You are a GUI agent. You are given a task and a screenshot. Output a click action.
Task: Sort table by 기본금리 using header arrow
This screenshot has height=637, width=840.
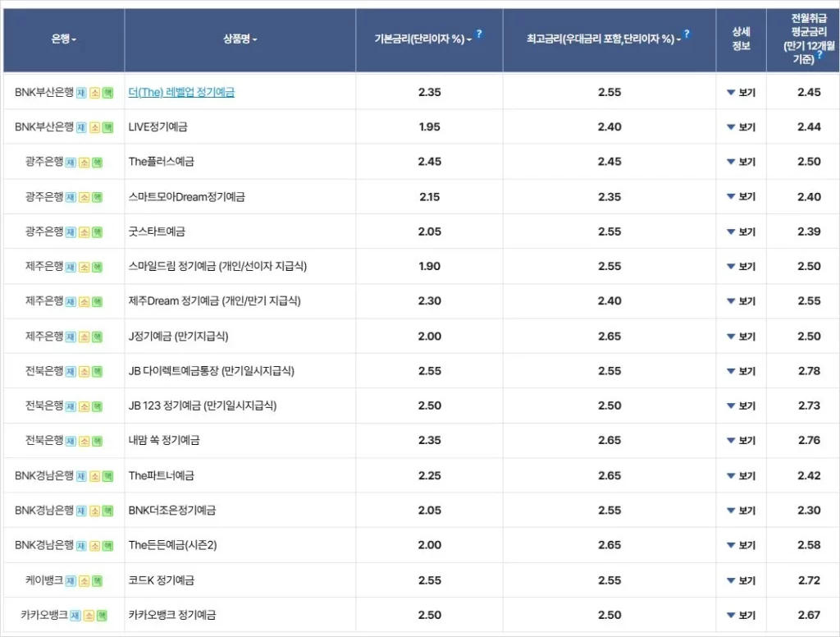(x=469, y=39)
